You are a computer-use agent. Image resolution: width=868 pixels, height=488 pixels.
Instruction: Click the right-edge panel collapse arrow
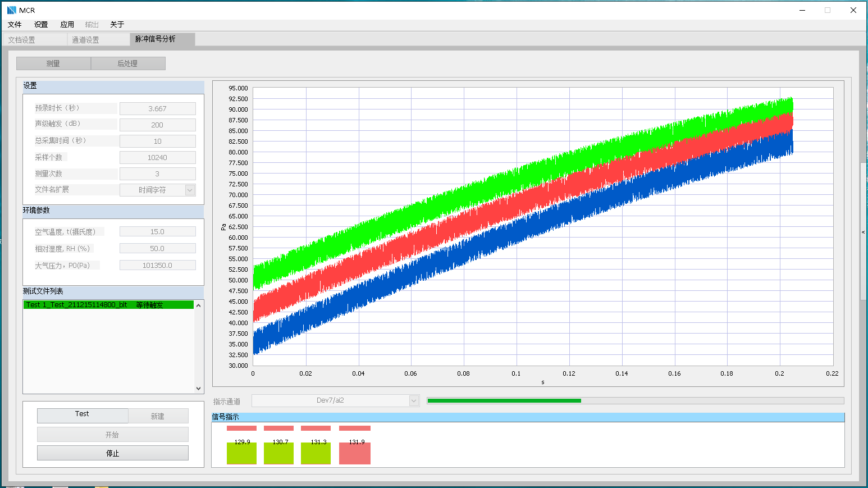pos(863,232)
